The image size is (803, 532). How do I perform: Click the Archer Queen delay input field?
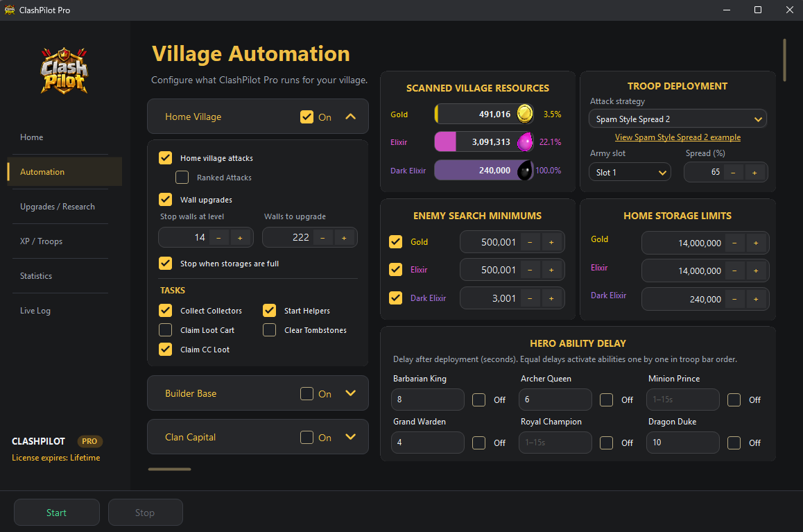555,400
